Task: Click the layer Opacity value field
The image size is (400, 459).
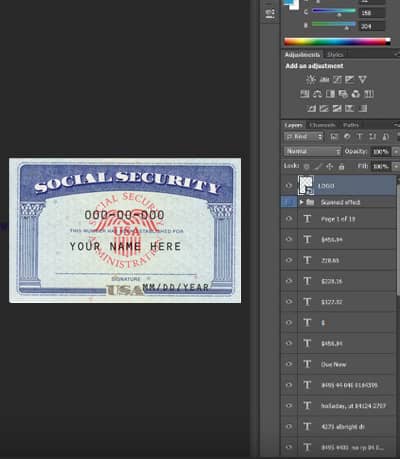Action: (x=380, y=152)
